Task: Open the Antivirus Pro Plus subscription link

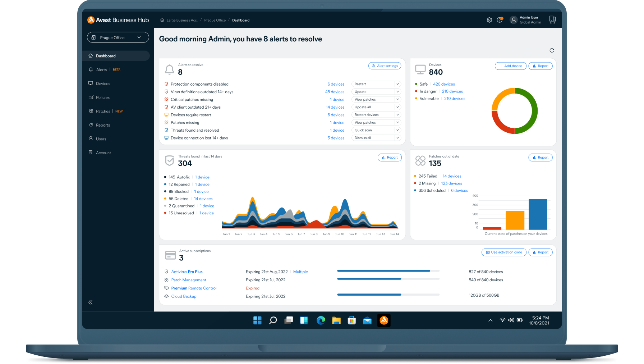Action: (187, 272)
